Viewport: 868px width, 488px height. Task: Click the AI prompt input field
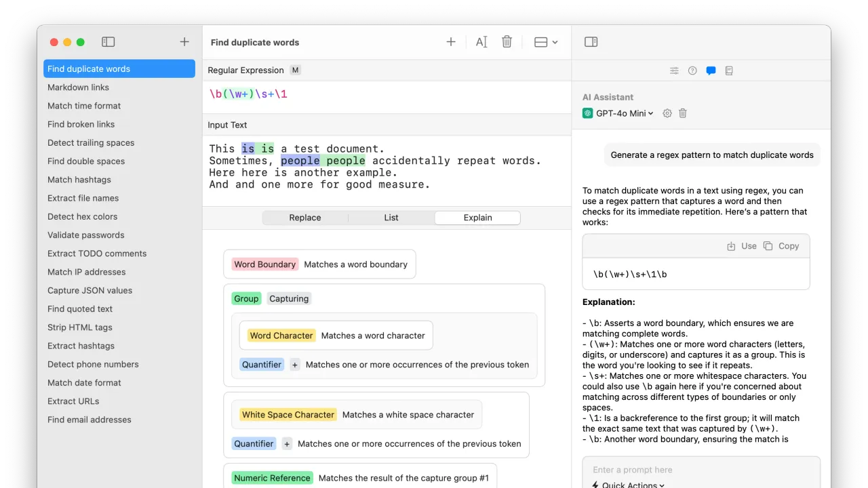pos(701,470)
